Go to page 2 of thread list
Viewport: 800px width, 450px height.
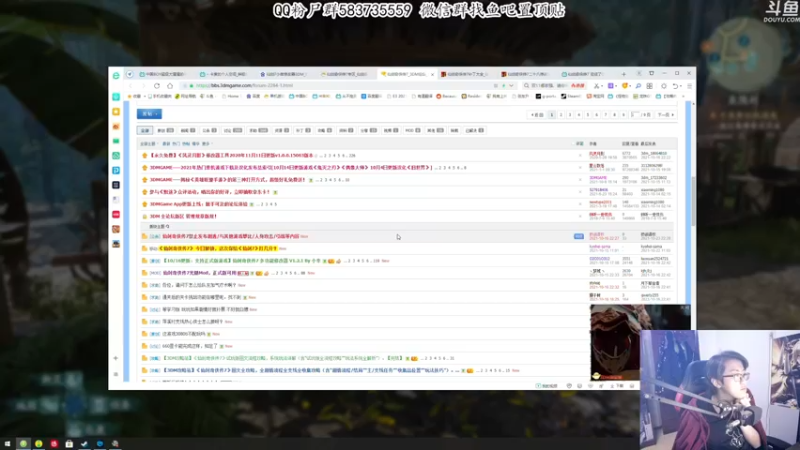pyautogui.click(x=561, y=115)
